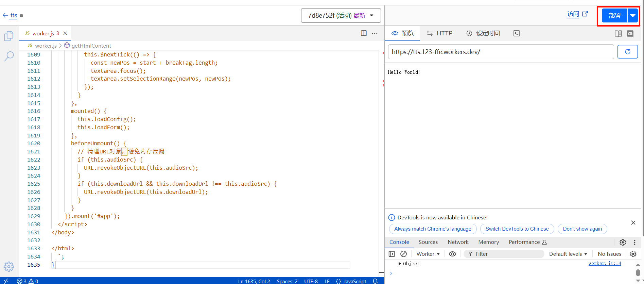Open the settings gear in activity bar
This screenshot has width=644, height=284.
(9, 266)
